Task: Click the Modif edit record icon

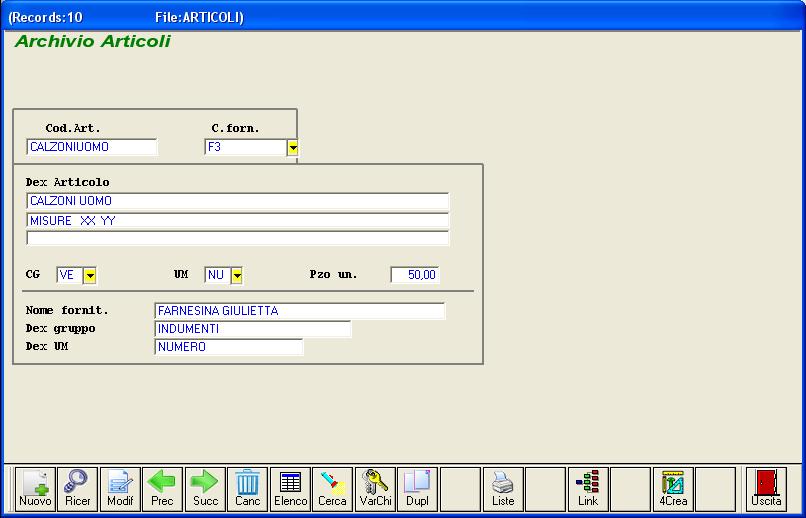Action: [120, 488]
